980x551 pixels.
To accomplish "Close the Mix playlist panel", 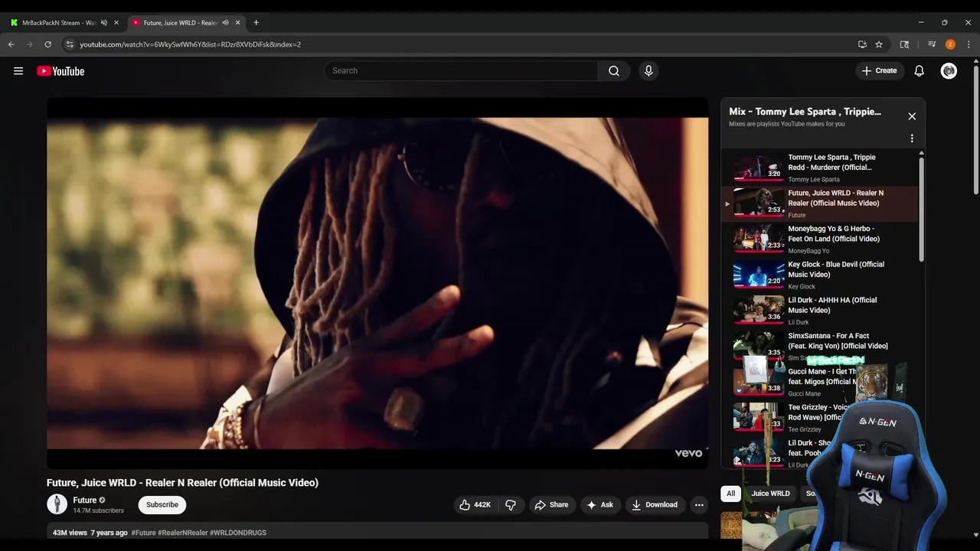I will click(x=912, y=116).
